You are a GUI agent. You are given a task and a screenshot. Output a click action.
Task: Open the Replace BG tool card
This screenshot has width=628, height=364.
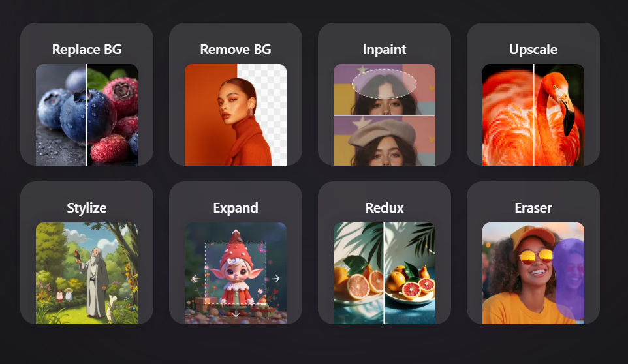pyautogui.click(x=87, y=94)
